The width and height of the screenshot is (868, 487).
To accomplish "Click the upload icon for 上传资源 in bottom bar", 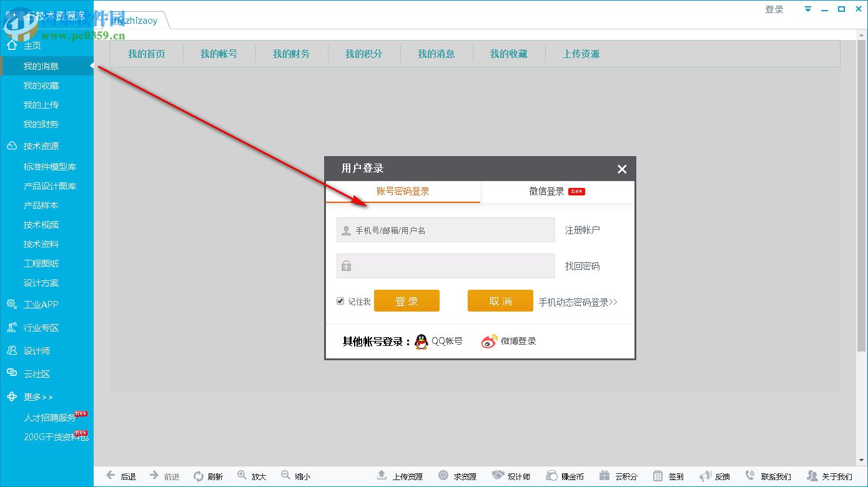I will click(x=382, y=476).
